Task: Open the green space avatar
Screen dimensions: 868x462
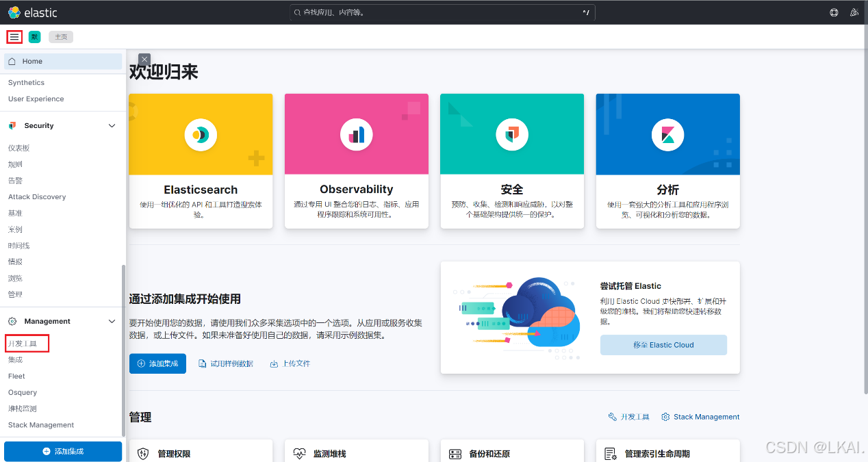Action: click(x=34, y=37)
